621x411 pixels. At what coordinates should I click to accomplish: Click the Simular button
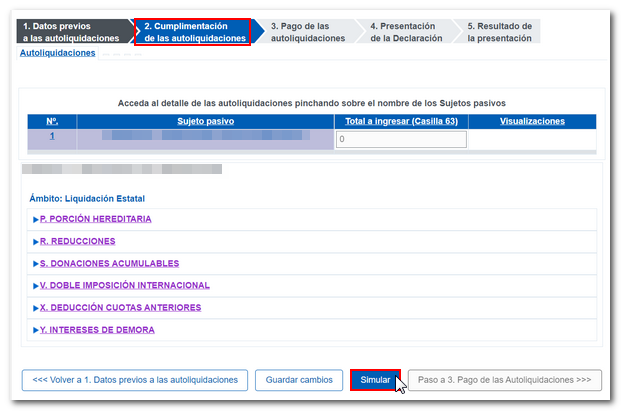click(375, 380)
